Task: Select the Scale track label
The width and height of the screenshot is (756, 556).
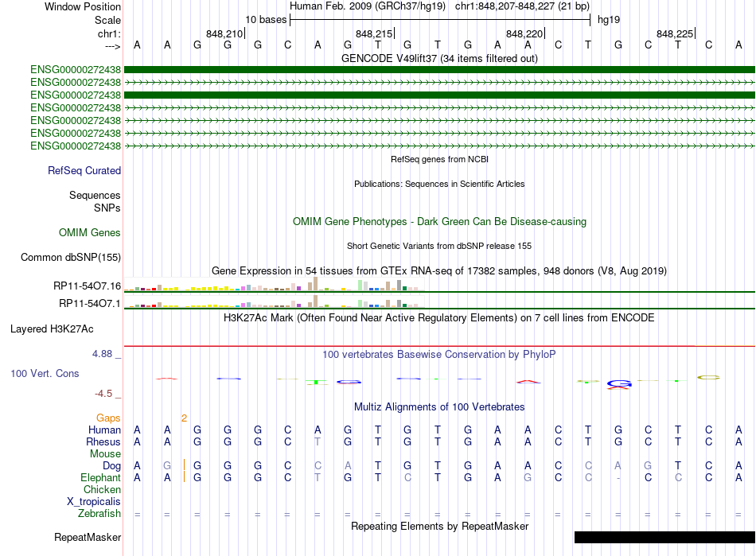Action: [107, 20]
